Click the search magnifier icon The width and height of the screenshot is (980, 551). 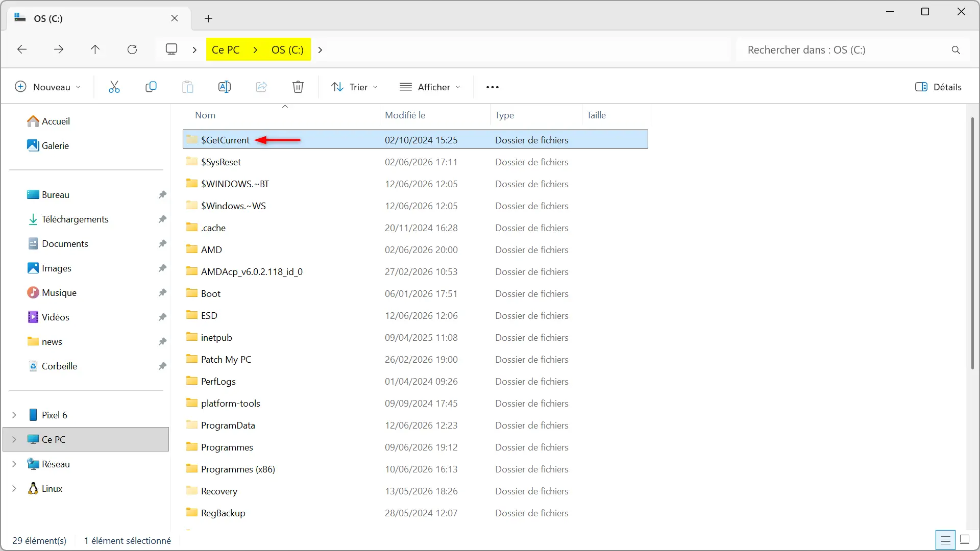pos(956,50)
